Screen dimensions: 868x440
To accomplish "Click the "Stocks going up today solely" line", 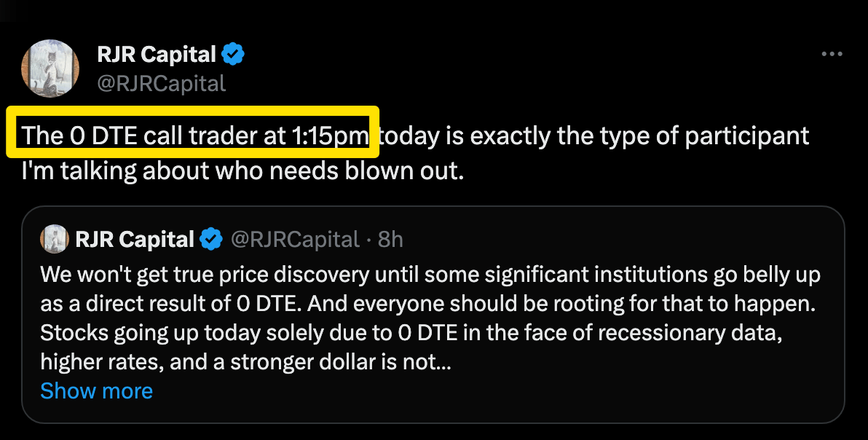I will point(411,333).
